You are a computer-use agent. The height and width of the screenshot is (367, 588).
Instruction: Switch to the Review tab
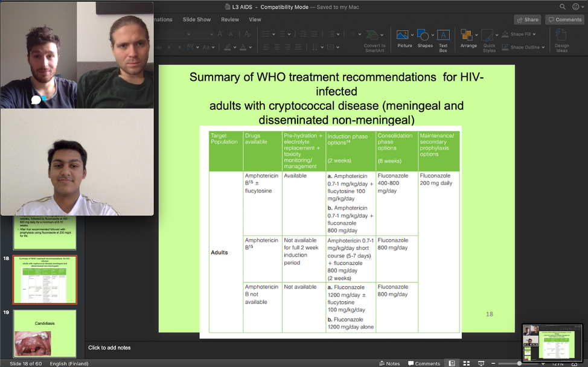tap(230, 19)
